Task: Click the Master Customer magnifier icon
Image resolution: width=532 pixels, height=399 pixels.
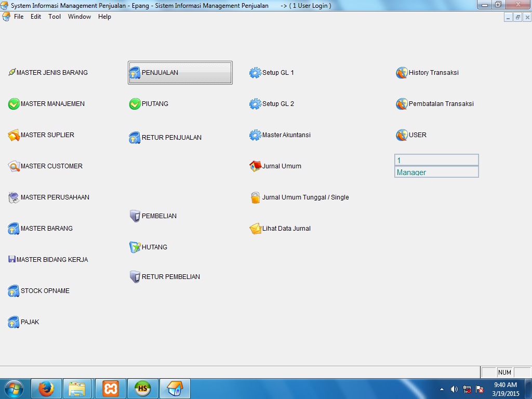Action: (x=14, y=166)
